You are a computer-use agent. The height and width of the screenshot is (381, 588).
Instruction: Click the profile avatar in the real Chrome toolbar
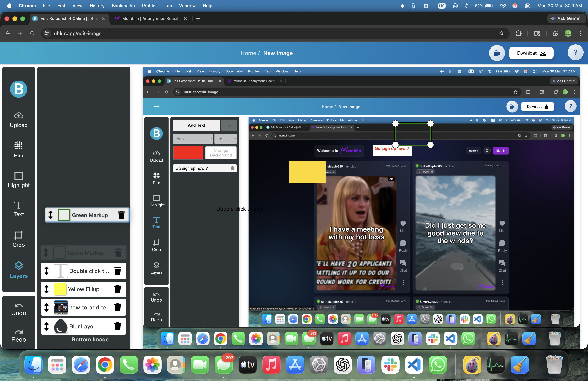point(568,33)
